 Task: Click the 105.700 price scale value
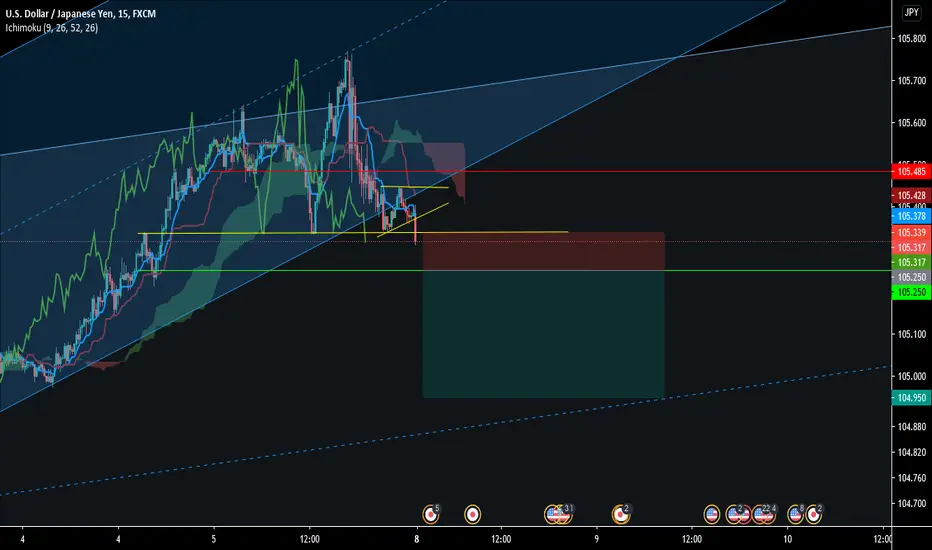point(912,81)
